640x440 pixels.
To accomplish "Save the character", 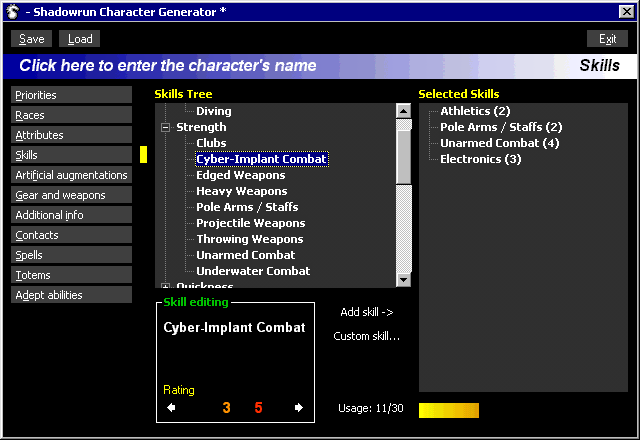I will pos(31,39).
